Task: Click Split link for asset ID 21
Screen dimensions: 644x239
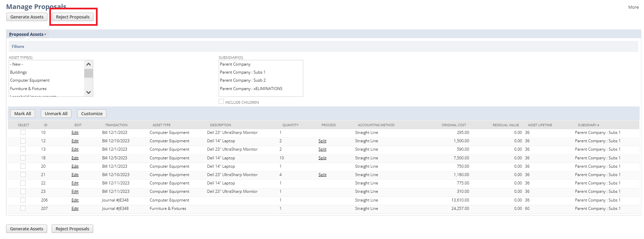Action: coord(322,175)
